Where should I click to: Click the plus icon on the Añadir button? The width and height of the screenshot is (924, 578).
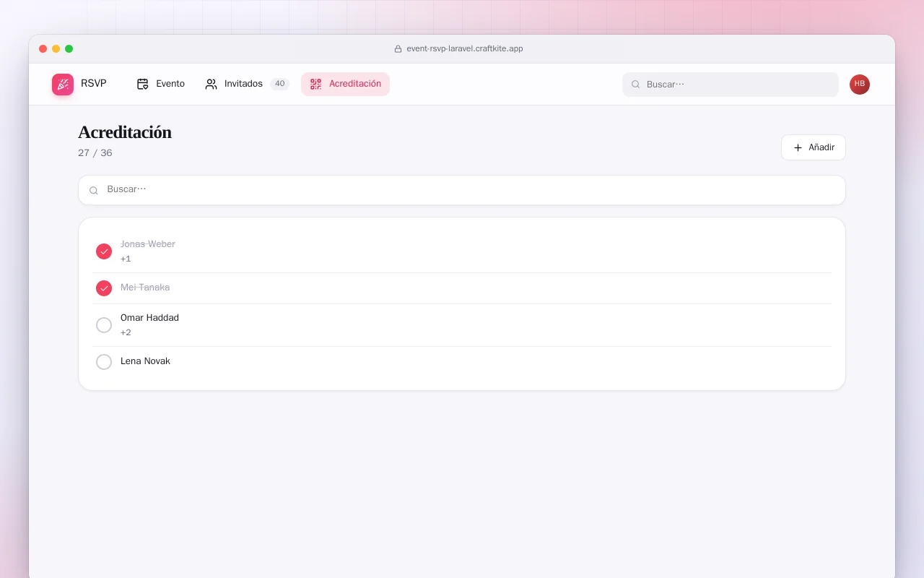pyautogui.click(x=798, y=147)
